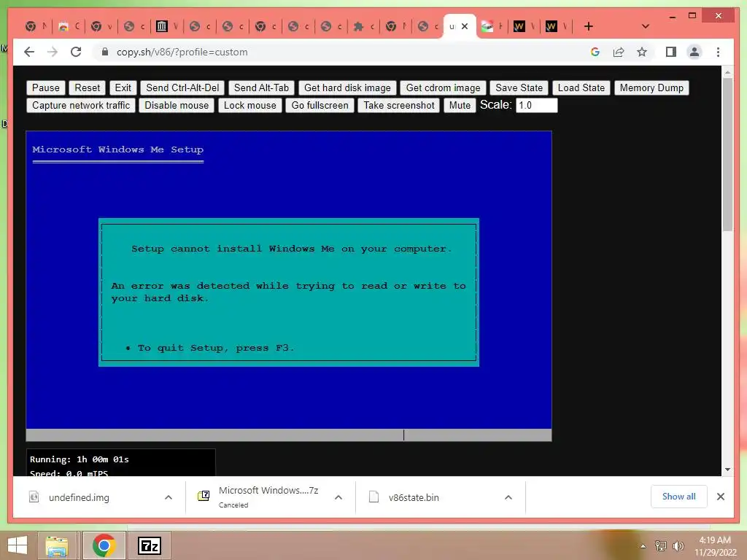
Task: Open the network tray icon
Action: click(660, 546)
